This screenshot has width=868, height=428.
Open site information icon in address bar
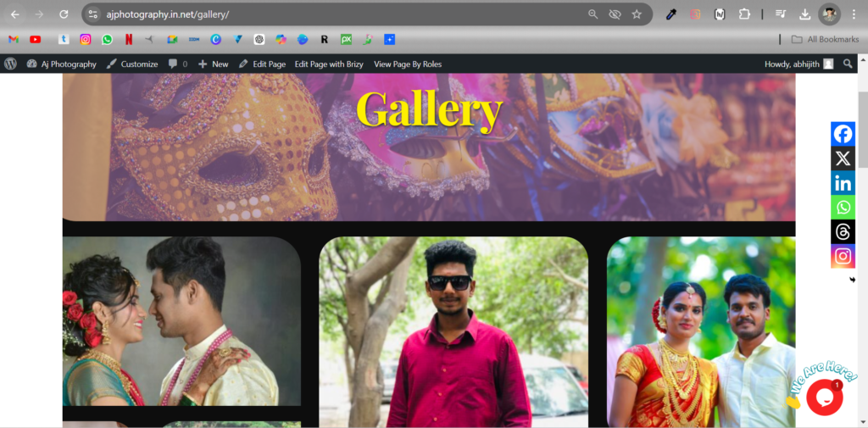pyautogui.click(x=93, y=14)
